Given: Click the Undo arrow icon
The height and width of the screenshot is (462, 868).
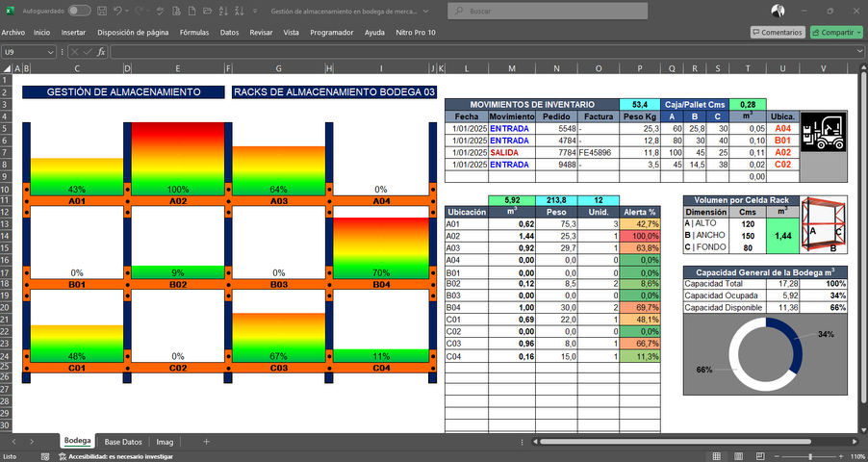Looking at the screenshot, I should pos(117,11).
